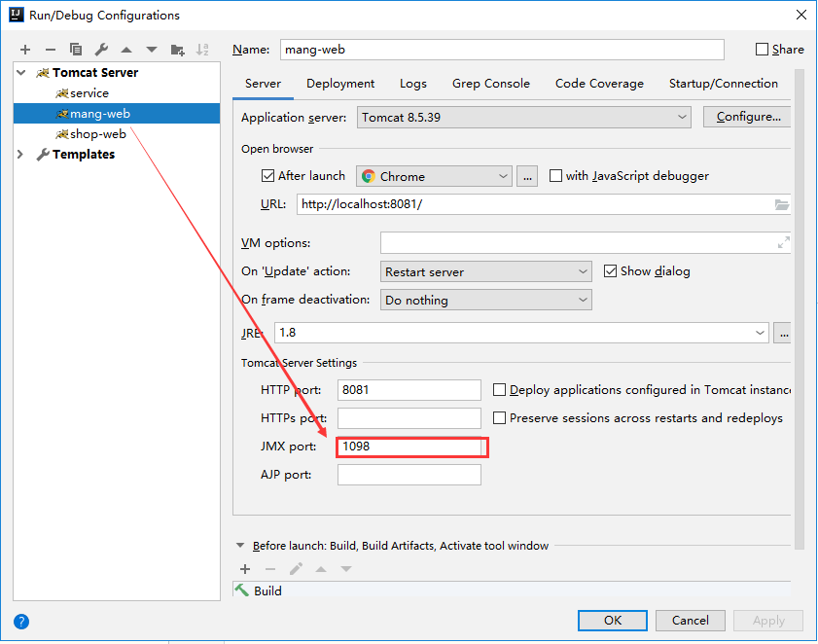Image resolution: width=818 pixels, height=644 pixels.
Task: Click the HTTP port field
Action: coord(409,390)
